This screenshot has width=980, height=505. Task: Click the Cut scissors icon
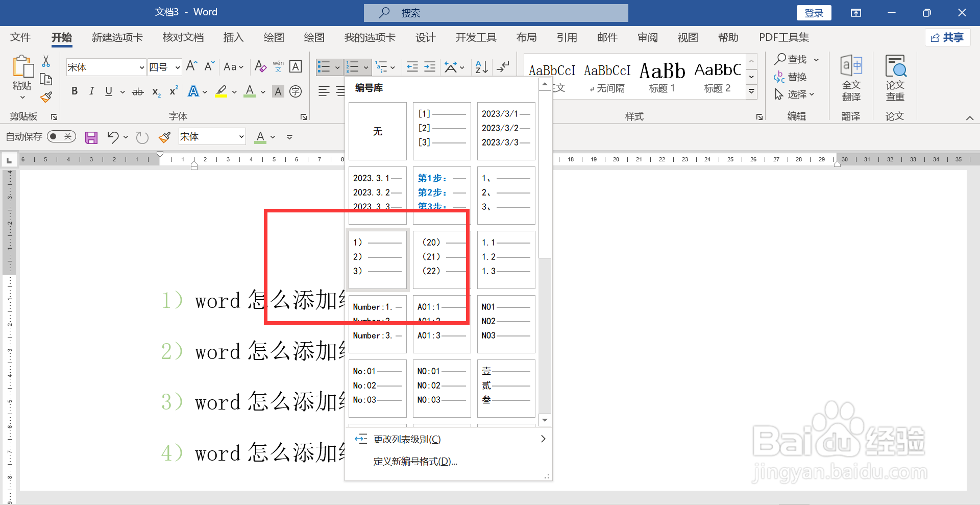(46, 61)
